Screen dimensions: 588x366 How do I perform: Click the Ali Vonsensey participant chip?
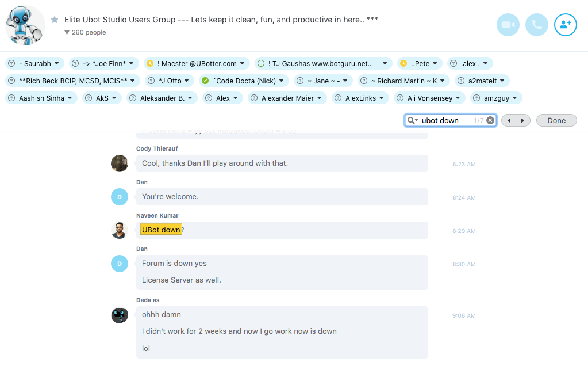(x=430, y=98)
